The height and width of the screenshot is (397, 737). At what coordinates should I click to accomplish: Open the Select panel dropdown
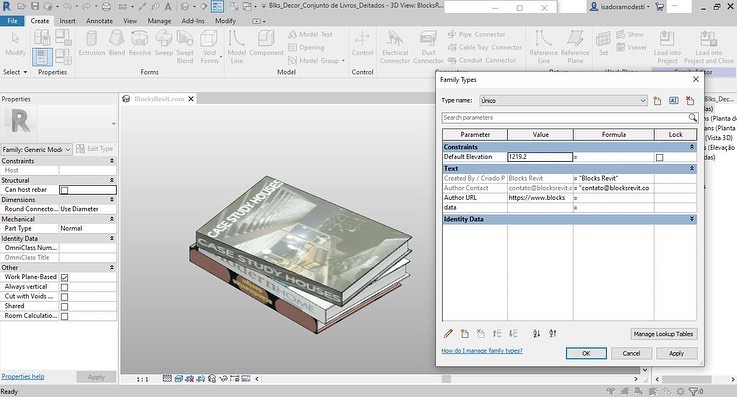click(x=15, y=72)
